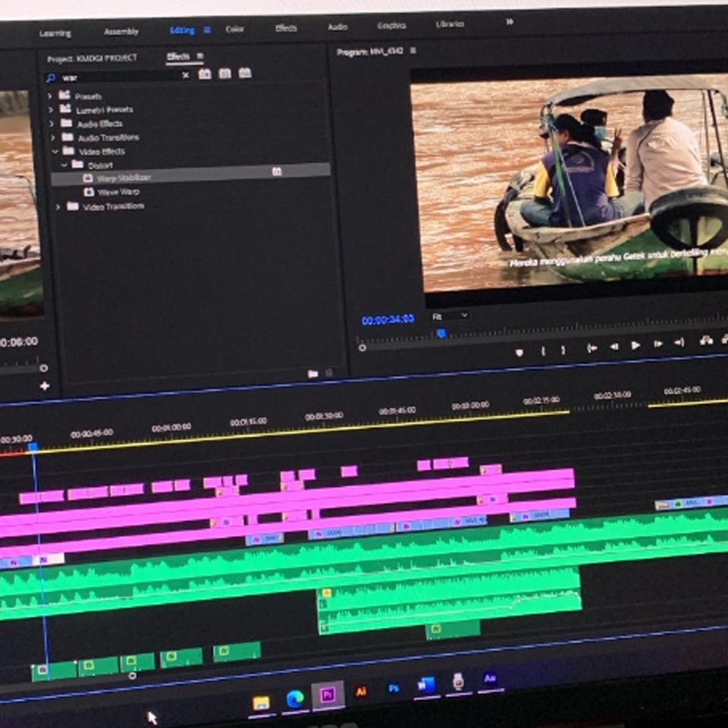
Task: Expand the Audio Transitions category
Action: coord(52,138)
